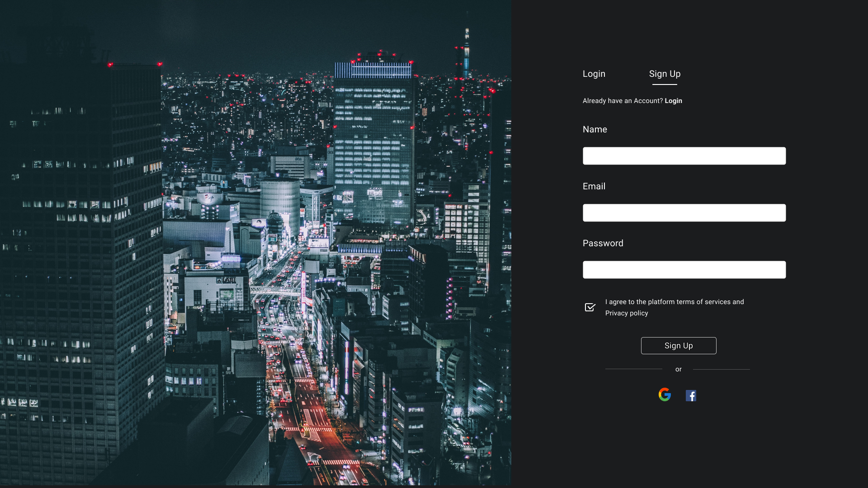
Task: Click the bold Login link
Action: [x=673, y=101]
